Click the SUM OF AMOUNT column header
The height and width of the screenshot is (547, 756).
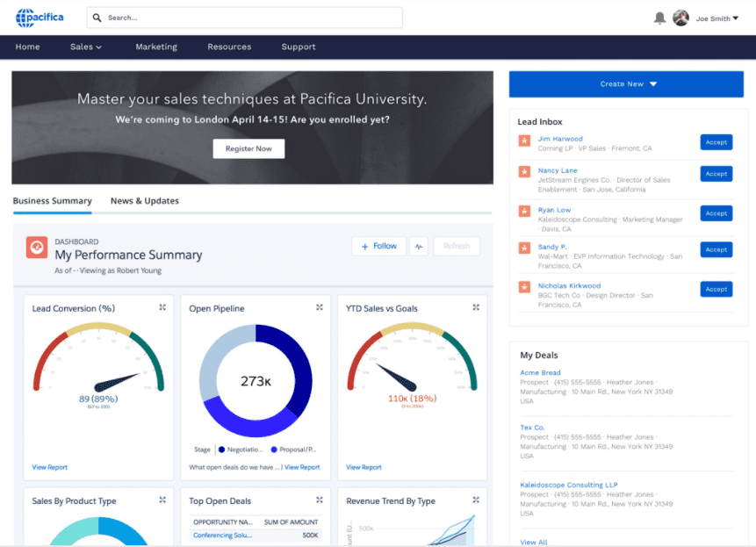click(291, 522)
